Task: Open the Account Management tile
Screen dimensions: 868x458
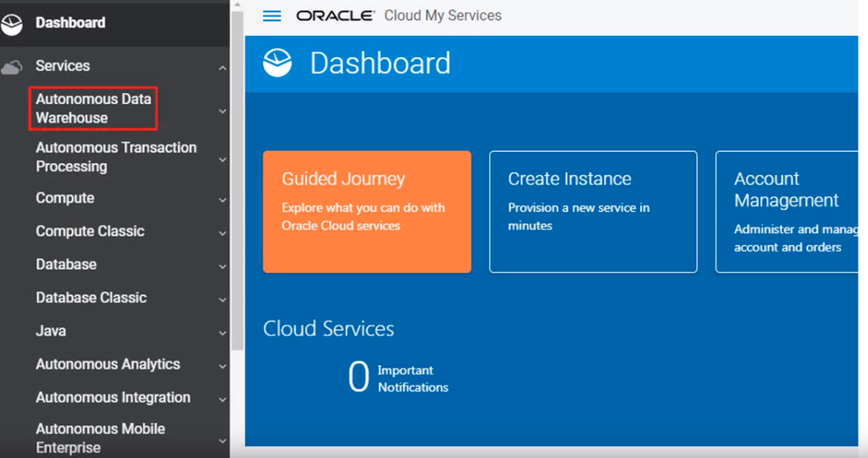Action: point(787,212)
